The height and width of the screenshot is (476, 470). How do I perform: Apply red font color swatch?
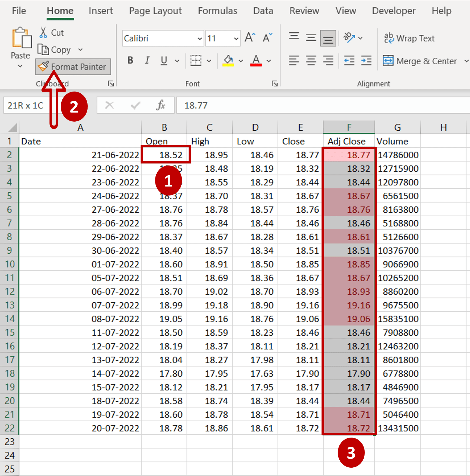pyautogui.click(x=256, y=60)
